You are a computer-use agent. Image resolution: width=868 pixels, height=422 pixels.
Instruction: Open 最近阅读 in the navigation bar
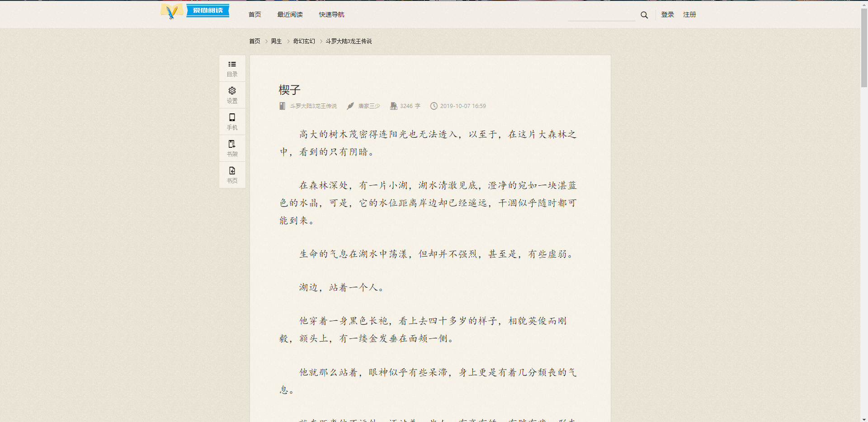click(290, 14)
